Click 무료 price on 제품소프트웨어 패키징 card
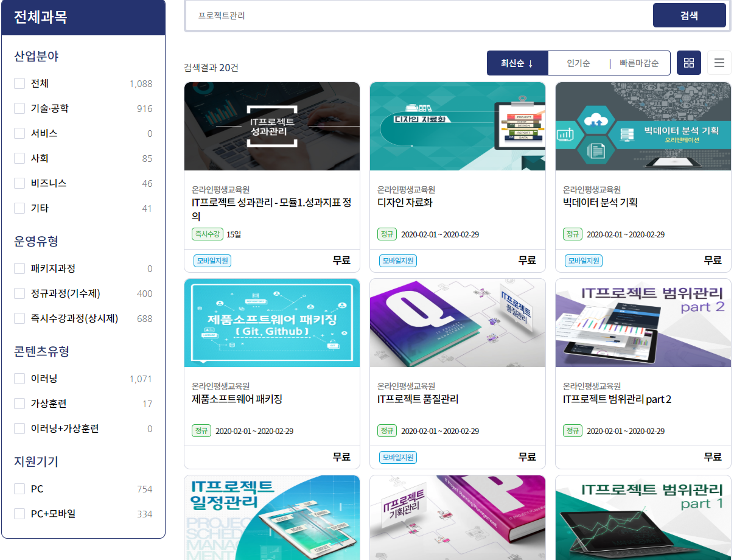734x560 pixels. tap(341, 457)
